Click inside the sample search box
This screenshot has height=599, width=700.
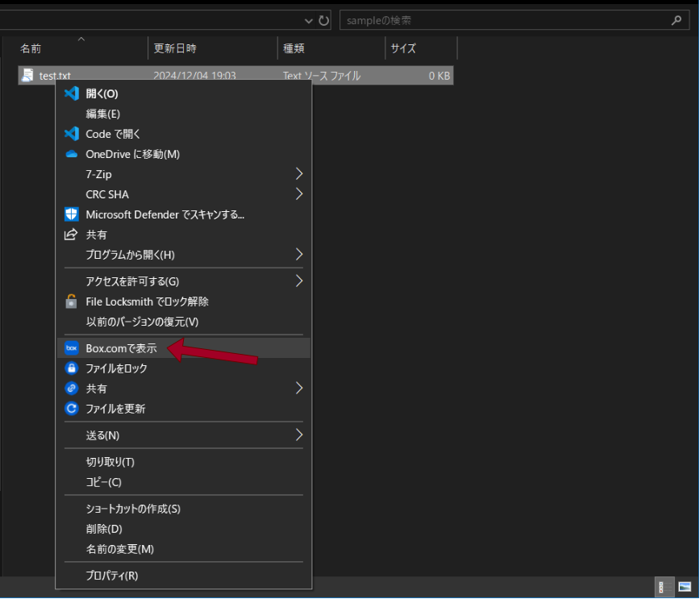tap(484, 20)
